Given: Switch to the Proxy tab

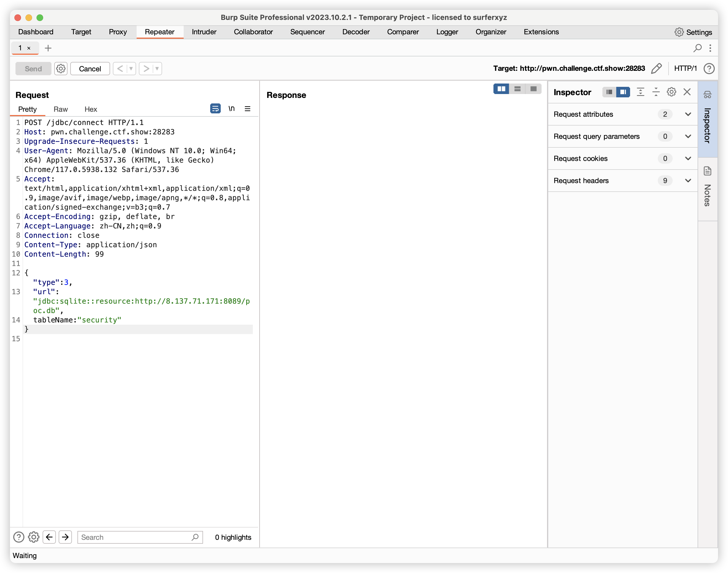Looking at the screenshot, I should [x=118, y=32].
